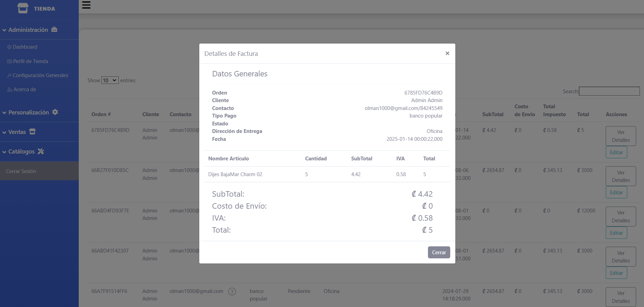Close the Detalles de Factura modal with X
644x307 pixels.
(x=447, y=53)
